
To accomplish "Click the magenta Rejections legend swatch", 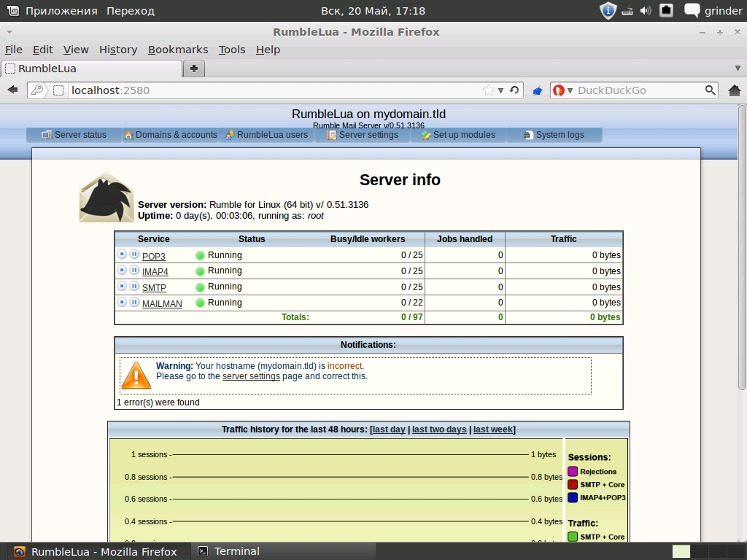I will [x=573, y=472].
